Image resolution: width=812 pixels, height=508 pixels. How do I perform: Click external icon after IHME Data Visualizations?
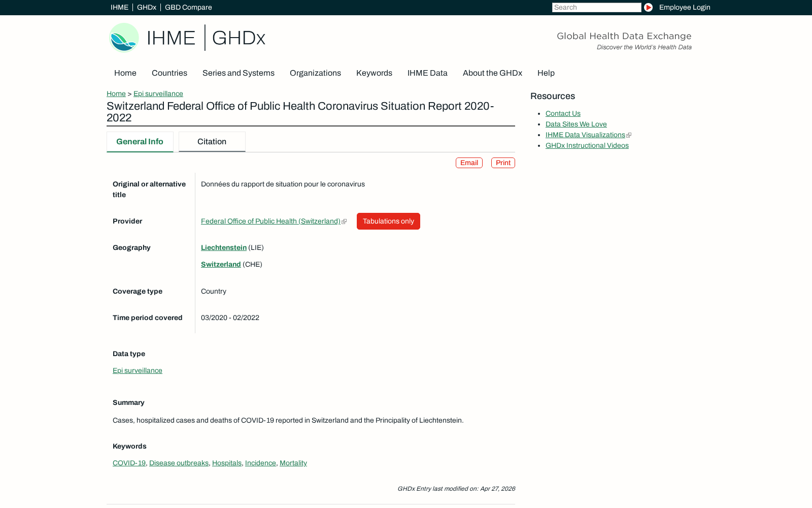pos(629,135)
